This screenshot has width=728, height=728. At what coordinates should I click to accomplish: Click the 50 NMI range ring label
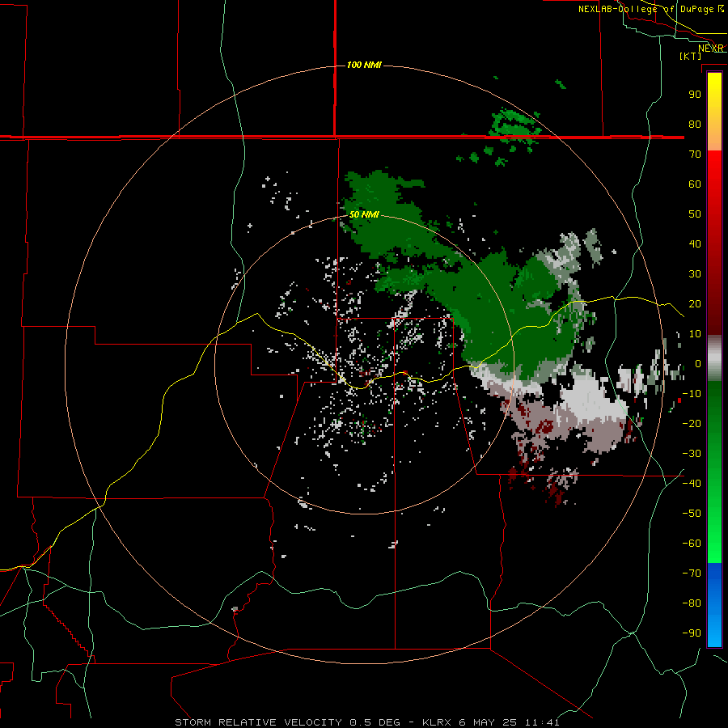pos(364,214)
